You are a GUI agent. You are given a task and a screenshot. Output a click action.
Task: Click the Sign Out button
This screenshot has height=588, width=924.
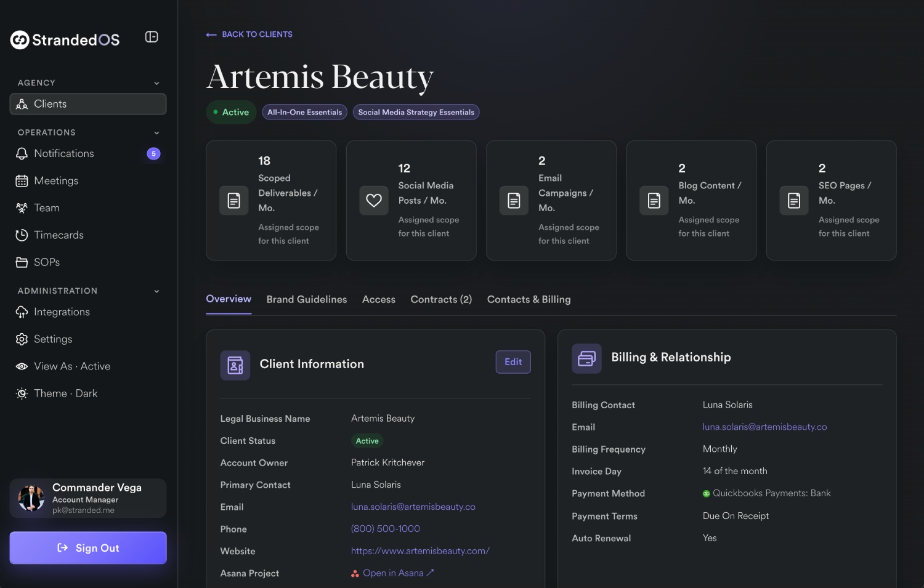pos(88,548)
